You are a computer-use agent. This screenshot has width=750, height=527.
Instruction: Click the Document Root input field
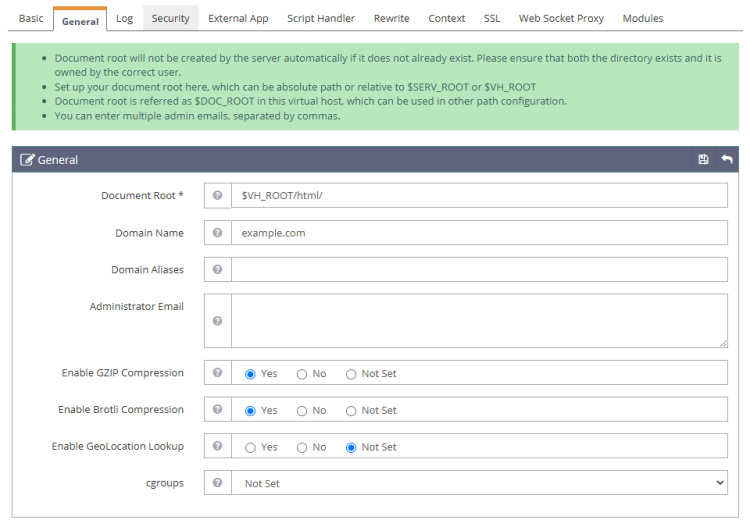[x=479, y=196]
